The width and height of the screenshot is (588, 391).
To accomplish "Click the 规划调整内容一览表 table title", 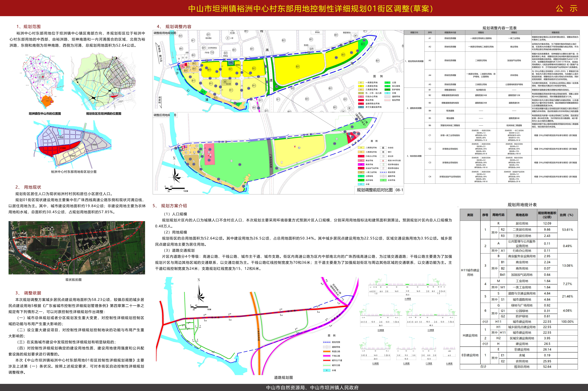I will point(499,28).
